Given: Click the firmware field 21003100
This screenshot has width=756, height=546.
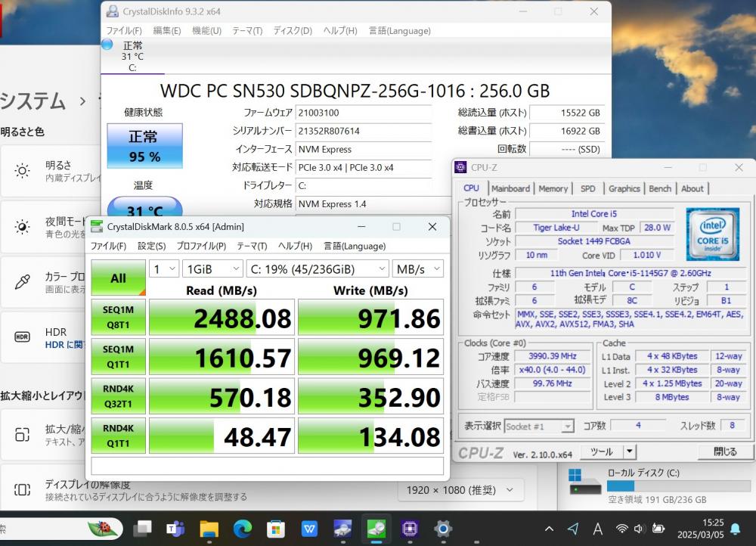Looking at the screenshot, I should (x=364, y=113).
